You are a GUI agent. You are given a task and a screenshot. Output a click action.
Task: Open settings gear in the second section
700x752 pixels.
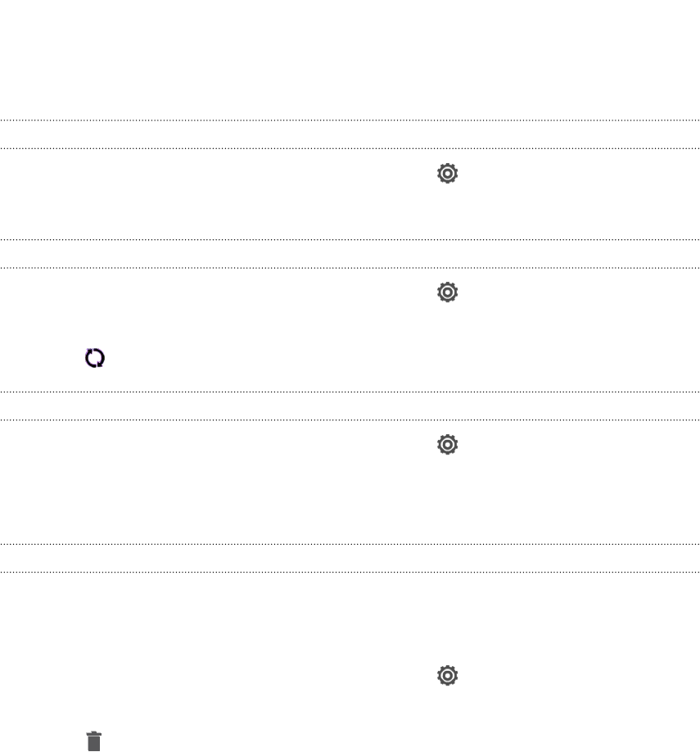pos(447,292)
